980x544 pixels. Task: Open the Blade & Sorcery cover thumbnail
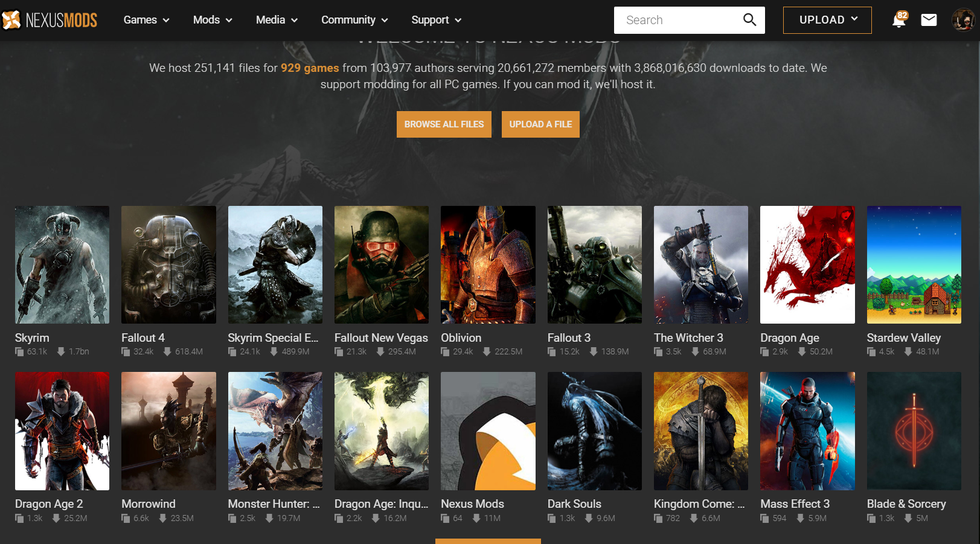[914, 431]
